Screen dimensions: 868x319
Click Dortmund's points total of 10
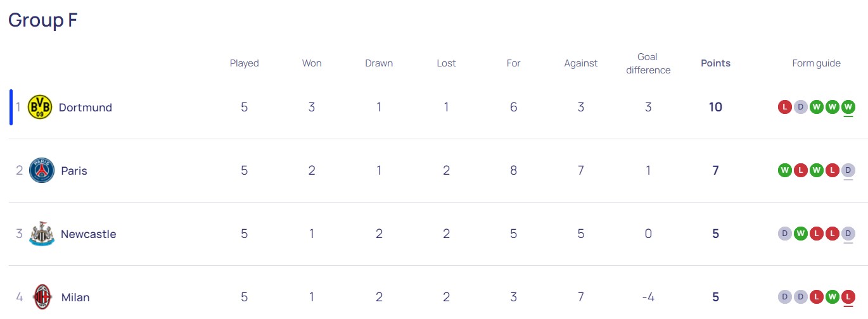[715, 108]
